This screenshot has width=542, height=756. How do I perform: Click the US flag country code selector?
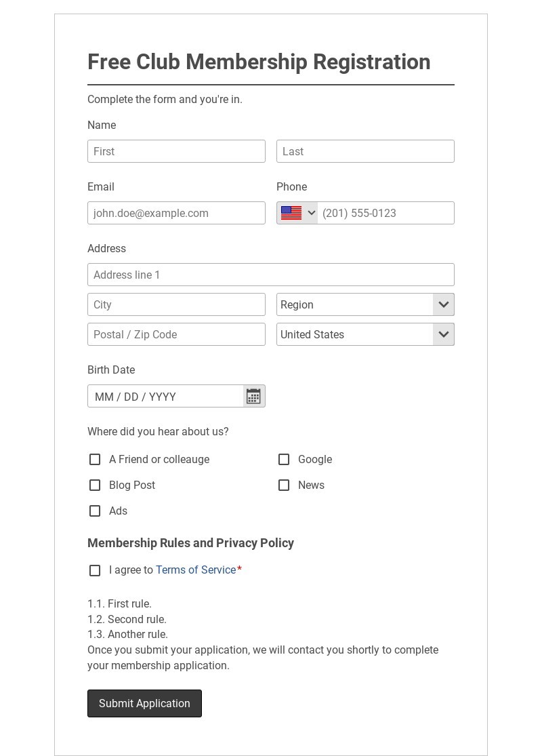tap(291, 213)
